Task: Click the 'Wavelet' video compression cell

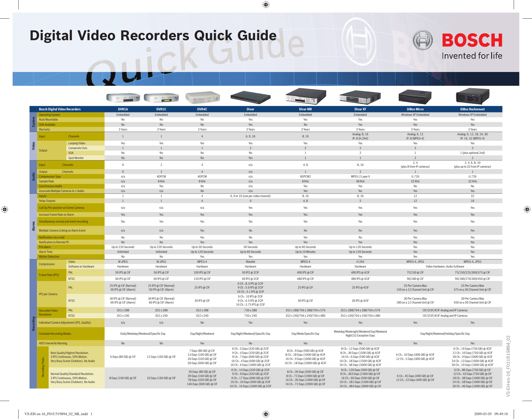Action: point(250,262)
